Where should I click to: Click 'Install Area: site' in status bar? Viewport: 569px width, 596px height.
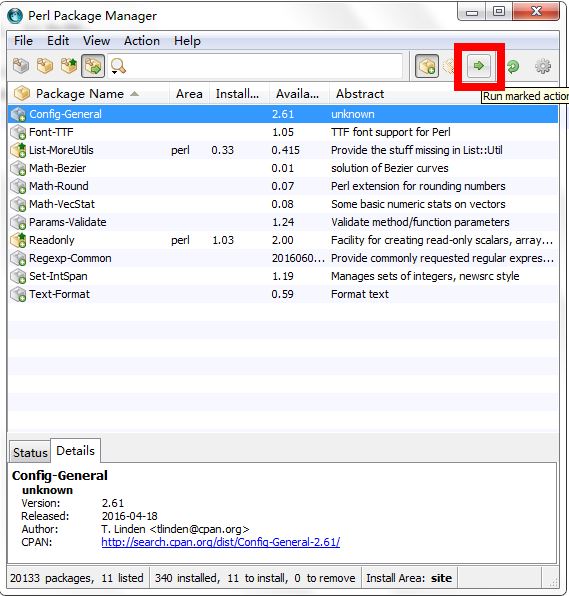[x=409, y=578]
